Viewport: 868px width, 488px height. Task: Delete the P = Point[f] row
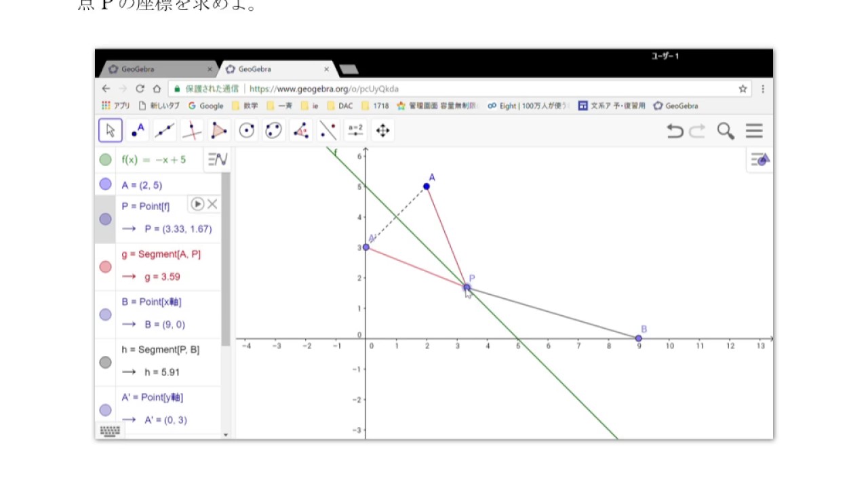(212, 204)
